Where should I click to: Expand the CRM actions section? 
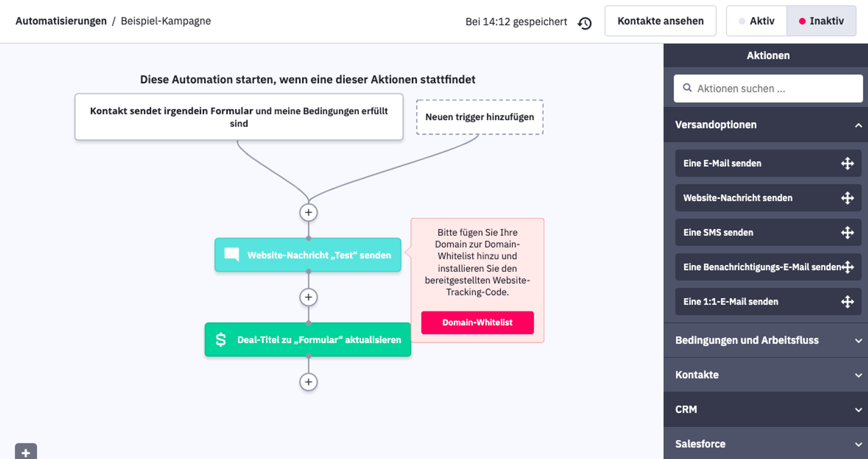[x=858, y=410]
